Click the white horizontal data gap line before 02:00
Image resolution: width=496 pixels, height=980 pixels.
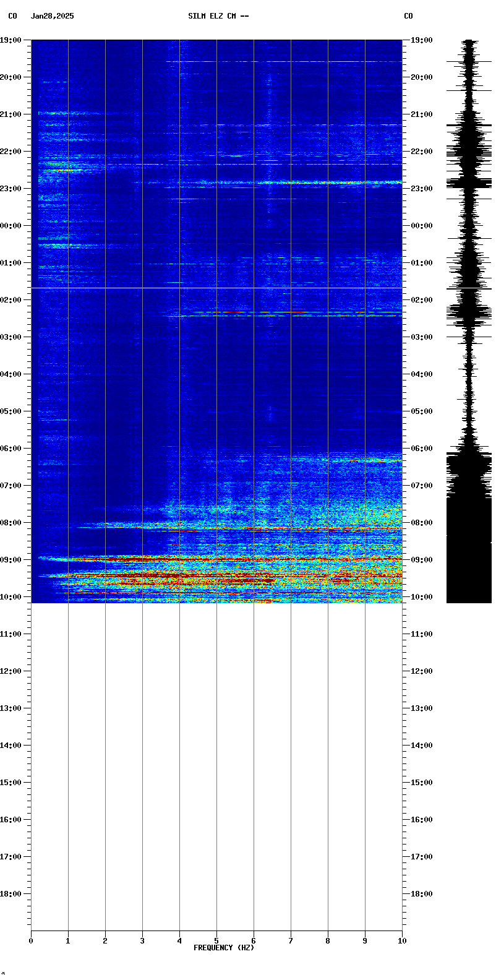[216, 288]
